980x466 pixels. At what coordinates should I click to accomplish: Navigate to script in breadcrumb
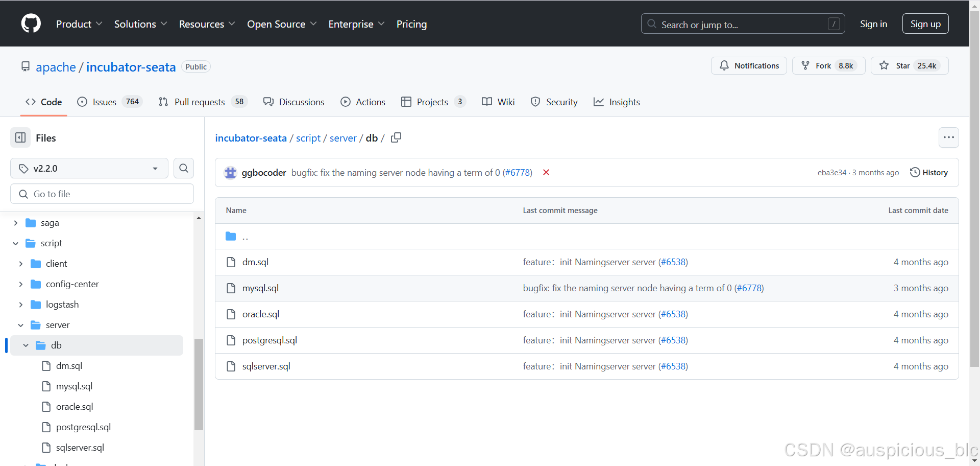pos(308,138)
